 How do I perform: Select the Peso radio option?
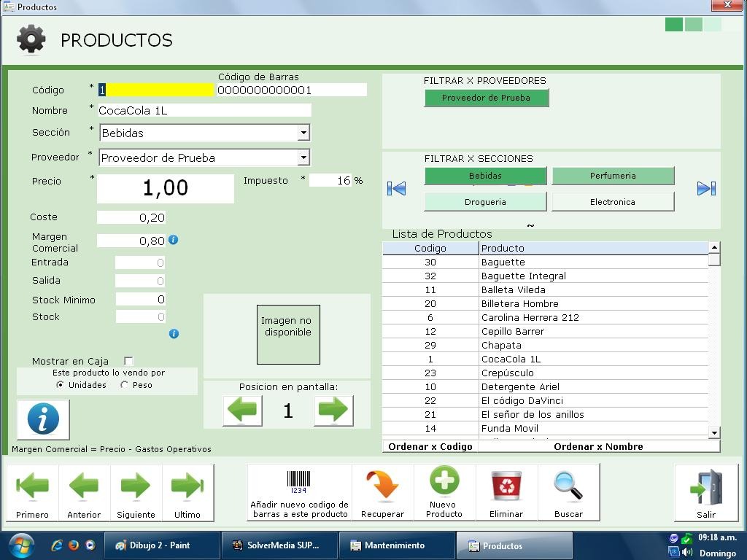click(124, 385)
